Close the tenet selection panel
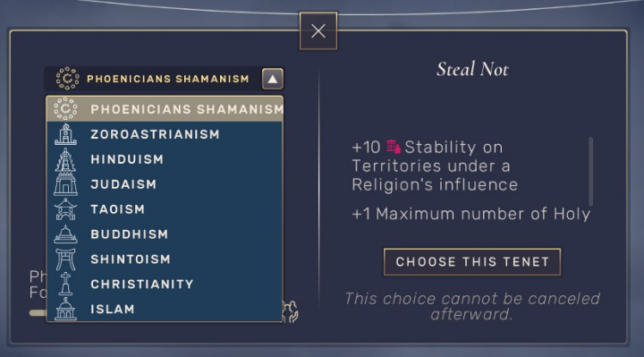 [318, 30]
